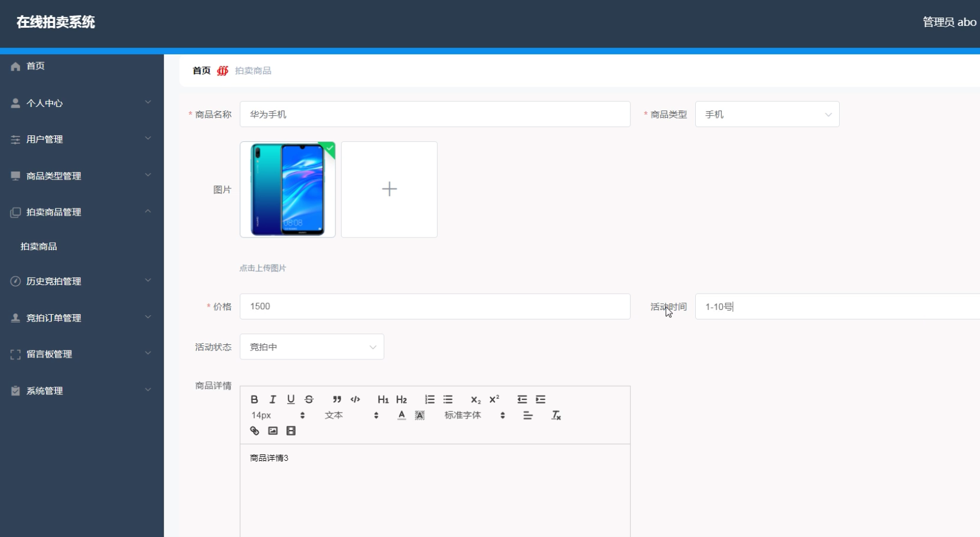Screen dimensions: 980x537
Task: Open the 活动状态 dropdown showing 竞拍中
Action: click(311, 347)
